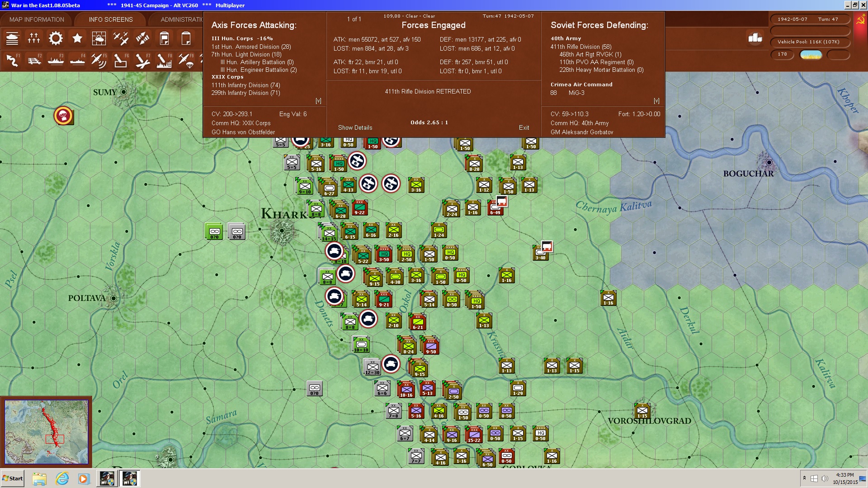This screenshot has height=488, width=868.
Task: Click the minimap thumbnail
Action: 47,432
